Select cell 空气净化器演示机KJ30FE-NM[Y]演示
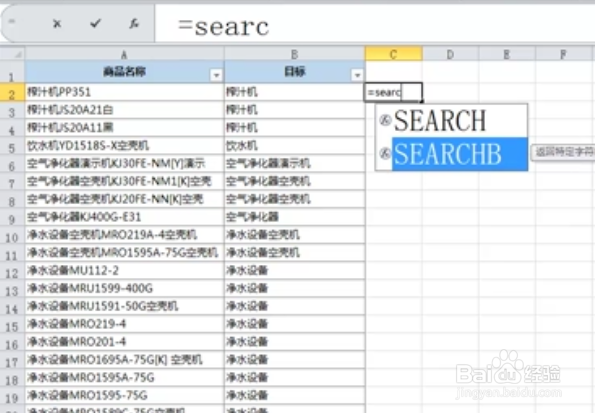 [124, 163]
